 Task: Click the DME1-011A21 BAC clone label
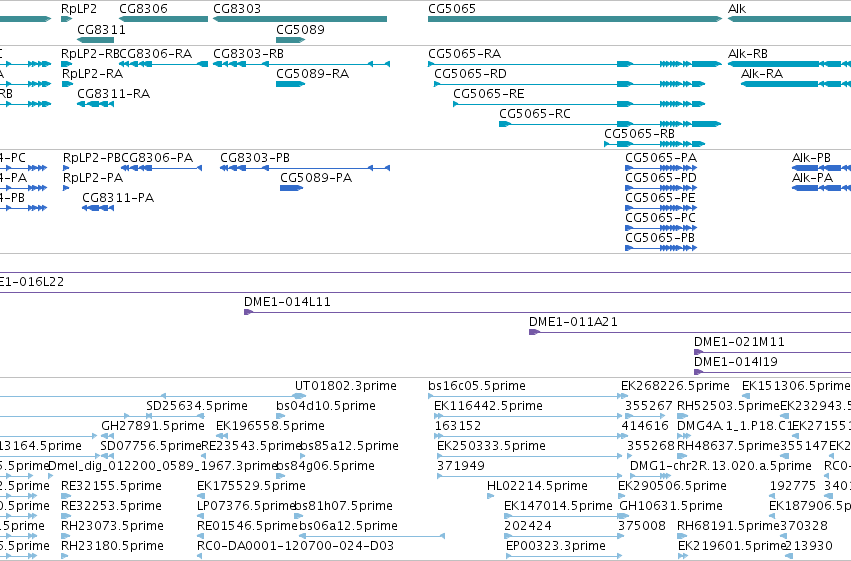573,322
